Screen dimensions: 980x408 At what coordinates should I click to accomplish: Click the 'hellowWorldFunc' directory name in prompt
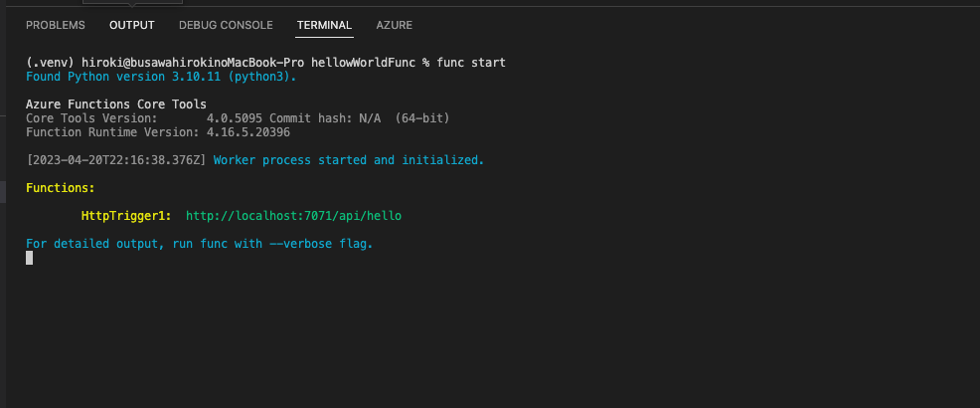click(363, 63)
